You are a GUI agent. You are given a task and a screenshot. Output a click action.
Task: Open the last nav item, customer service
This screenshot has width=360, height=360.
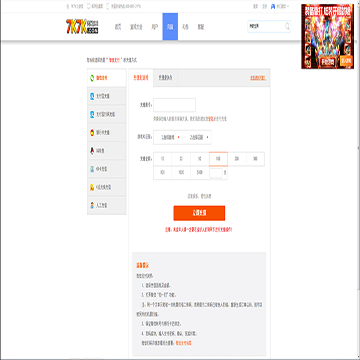click(201, 27)
